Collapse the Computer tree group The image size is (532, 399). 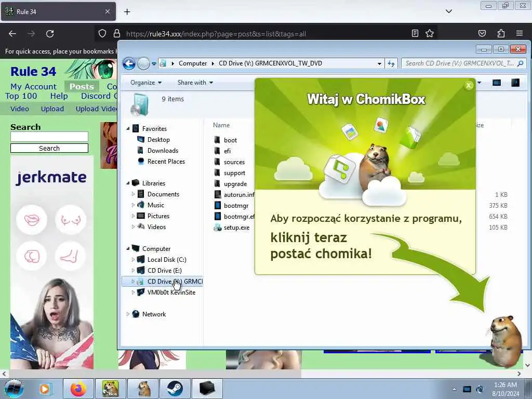(x=128, y=249)
